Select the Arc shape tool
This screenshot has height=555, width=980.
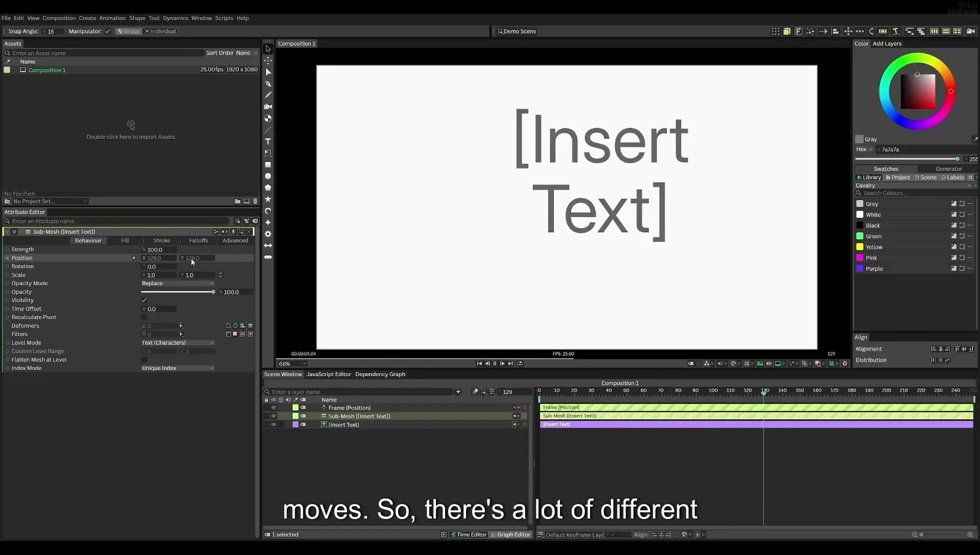click(x=268, y=211)
